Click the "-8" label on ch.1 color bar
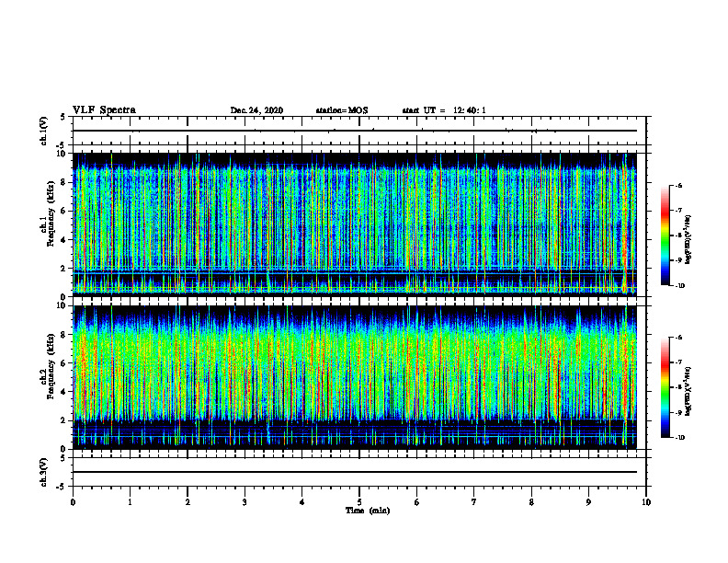The image size is (728, 563). tap(678, 236)
